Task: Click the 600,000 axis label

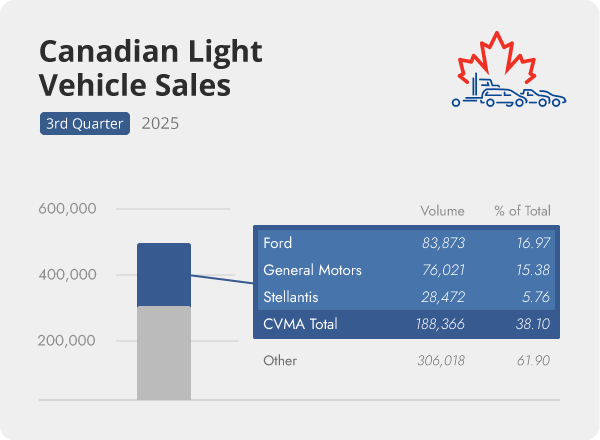Action: coord(67,209)
